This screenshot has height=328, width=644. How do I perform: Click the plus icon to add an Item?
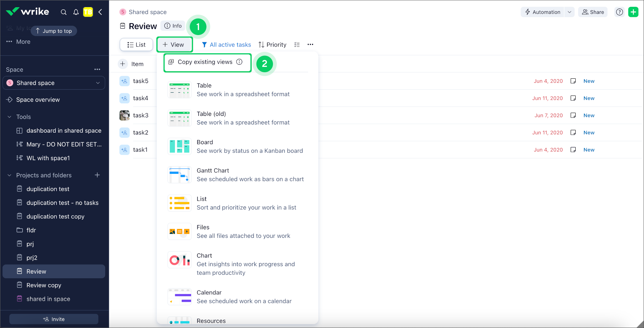123,64
